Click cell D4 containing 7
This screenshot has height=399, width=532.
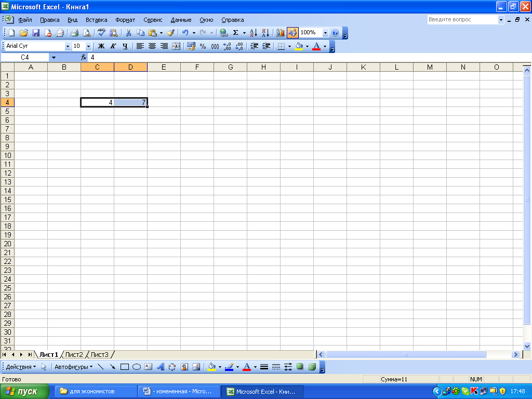click(130, 102)
